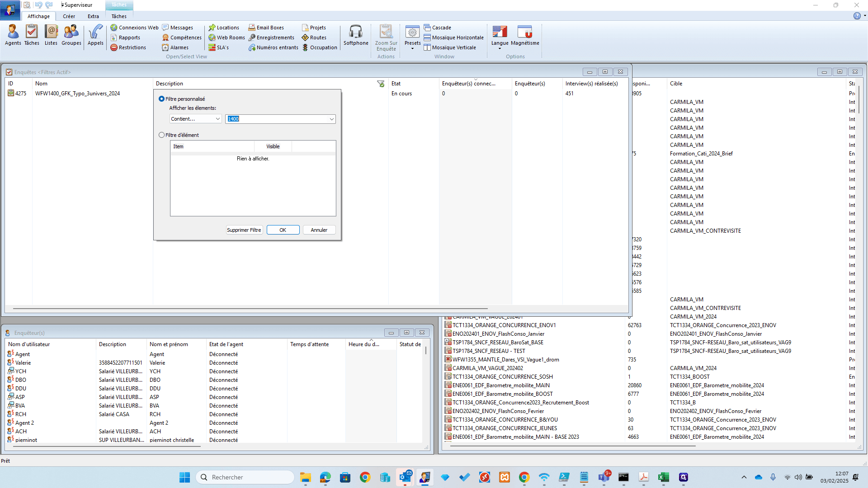Switch to the Extra ribbon tab
This screenshot has width=868, height=488.
tap(93, 16)
